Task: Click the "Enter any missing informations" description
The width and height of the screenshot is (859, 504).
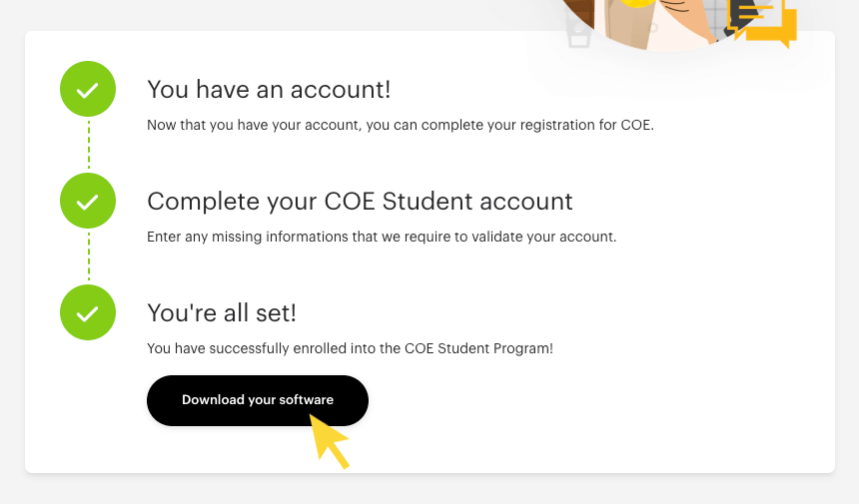Action: point(382,238)
